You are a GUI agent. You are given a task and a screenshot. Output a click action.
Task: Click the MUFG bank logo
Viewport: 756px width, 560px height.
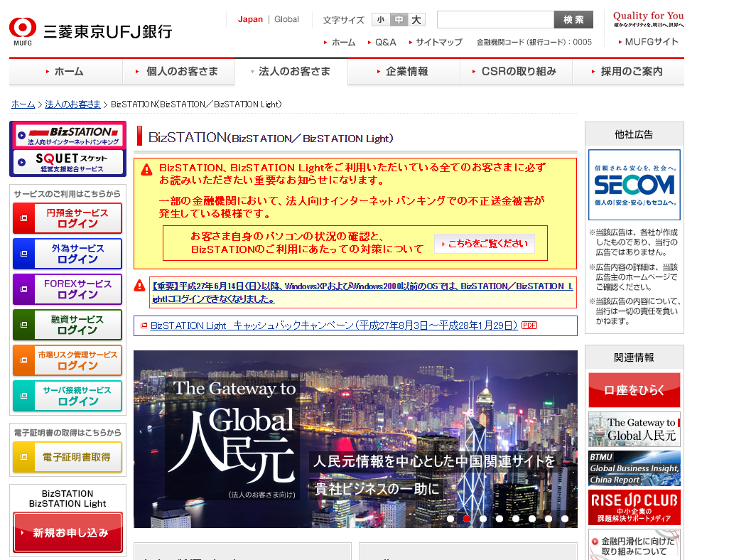(24, 30)
